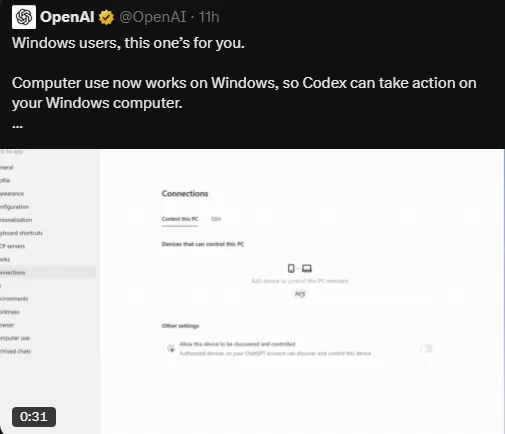Toggle allow this device to be discovered
Screen dimensions: 505x434
pyautogui.click(x=426, y=349)
